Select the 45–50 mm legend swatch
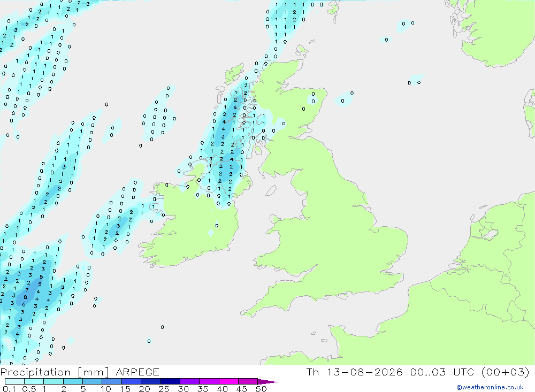The width and height of the screenshot is (535, 392). pyautogui.click(x=248, y=381)
